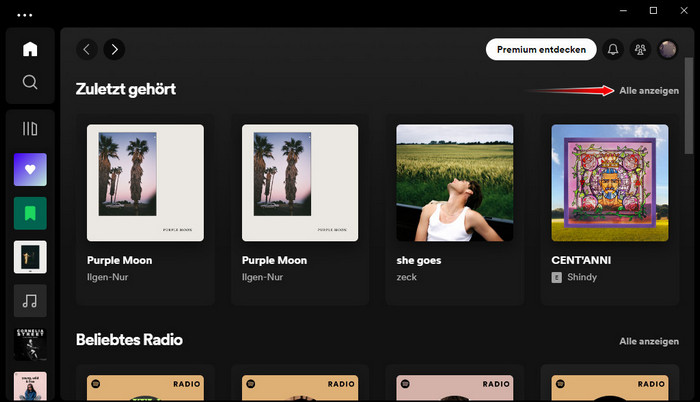Viewport: 700px width, 402px height.
Task: Click the main vertical scrollbar thumb
Action: click(x=689, y=106)
